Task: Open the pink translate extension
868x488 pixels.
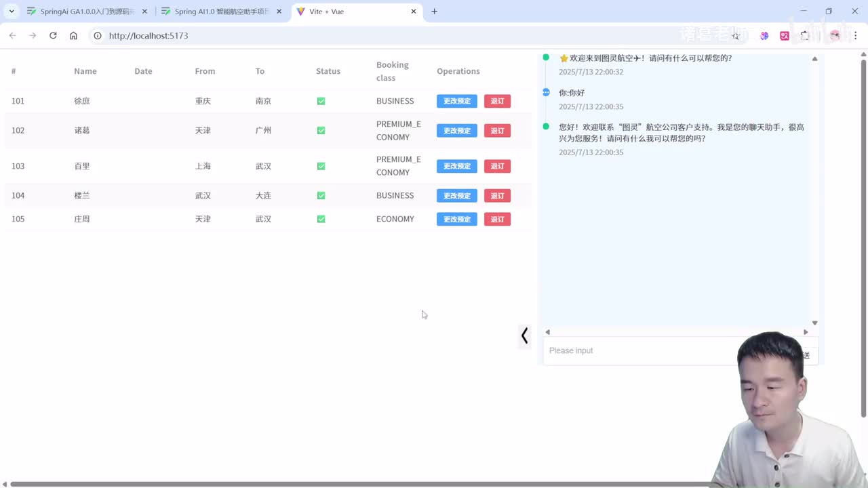Action: coord(785,35)
